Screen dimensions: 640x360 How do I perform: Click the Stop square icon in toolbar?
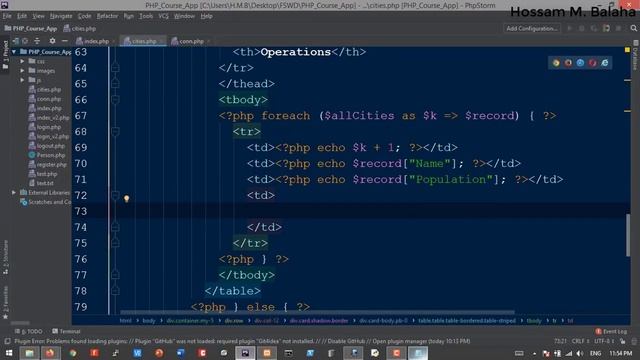click(619, 29)
